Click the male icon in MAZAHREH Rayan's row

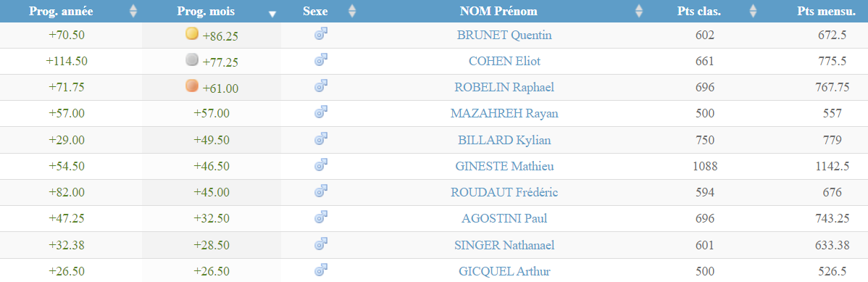point(321,112)
